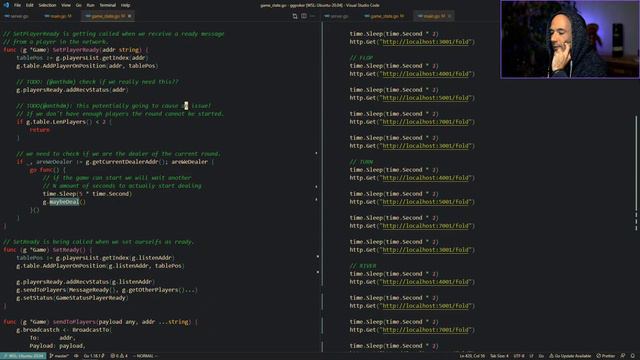
Task: Open the Selection menu
Action: 47,5
